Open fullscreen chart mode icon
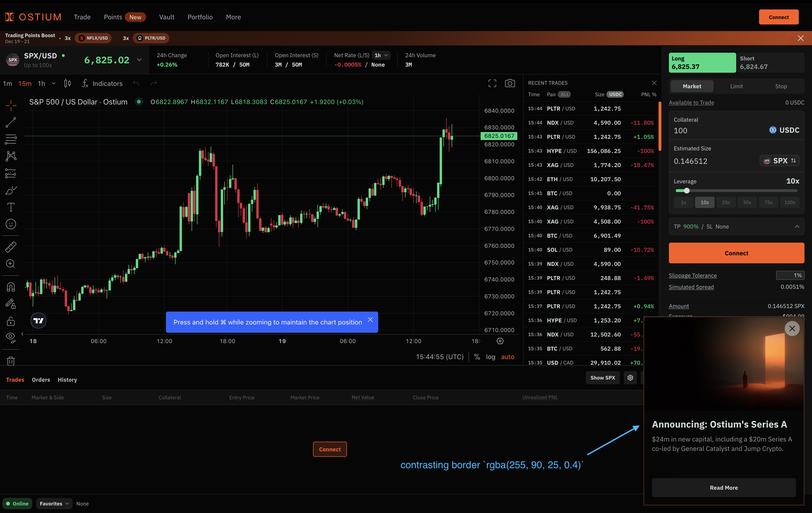The image size is (812, 513). pos(492,83)
